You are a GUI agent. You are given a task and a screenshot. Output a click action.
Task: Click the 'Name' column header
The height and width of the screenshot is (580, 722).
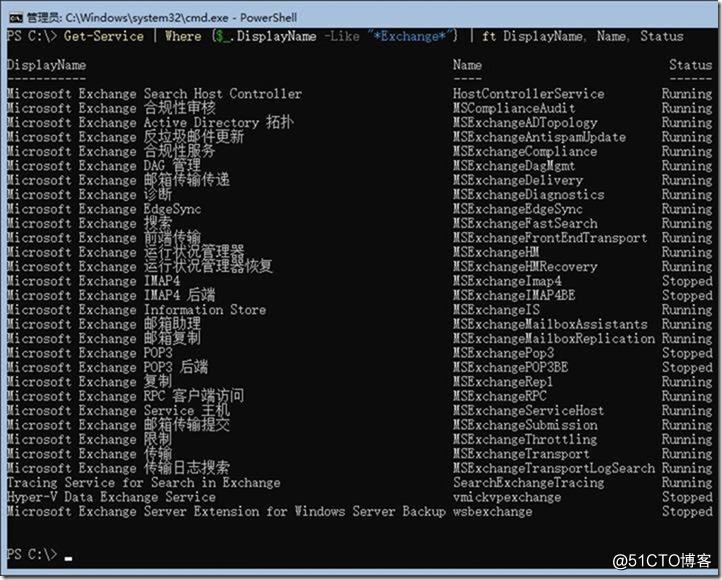coord(467,65)
